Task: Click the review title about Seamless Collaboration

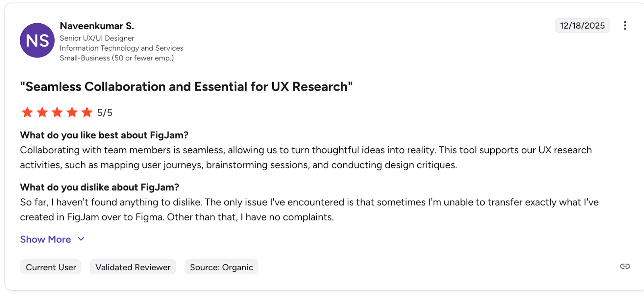Action: [x=186, y=87]
